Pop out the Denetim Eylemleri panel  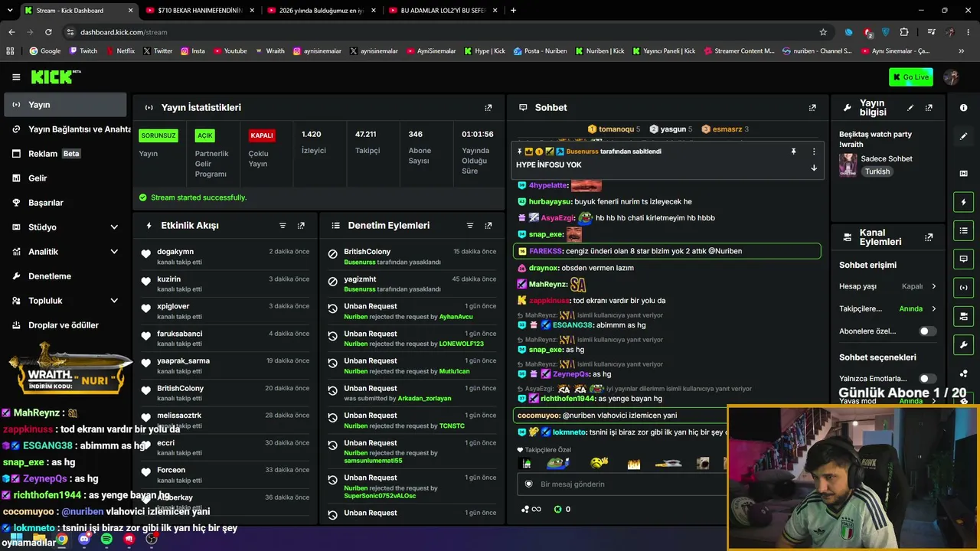click(488, 226)
